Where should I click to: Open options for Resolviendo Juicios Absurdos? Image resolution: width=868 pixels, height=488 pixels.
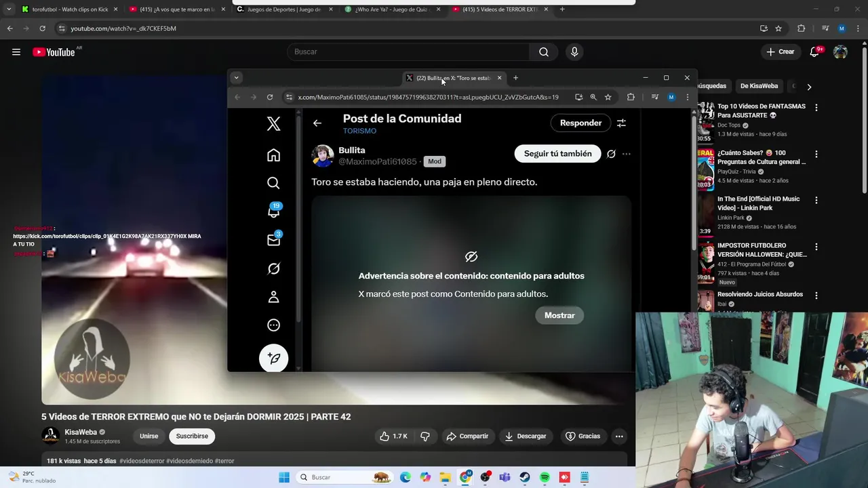tap(816, 296)
